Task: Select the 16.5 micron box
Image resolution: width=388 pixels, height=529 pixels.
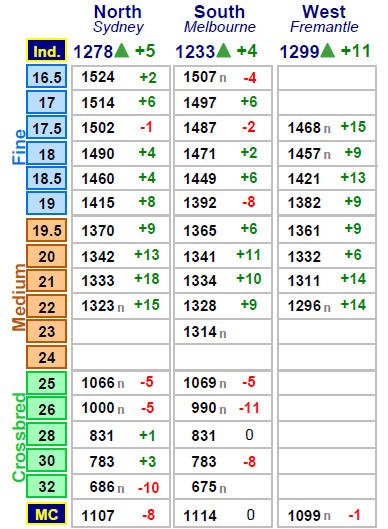Action: pos(47,77)
